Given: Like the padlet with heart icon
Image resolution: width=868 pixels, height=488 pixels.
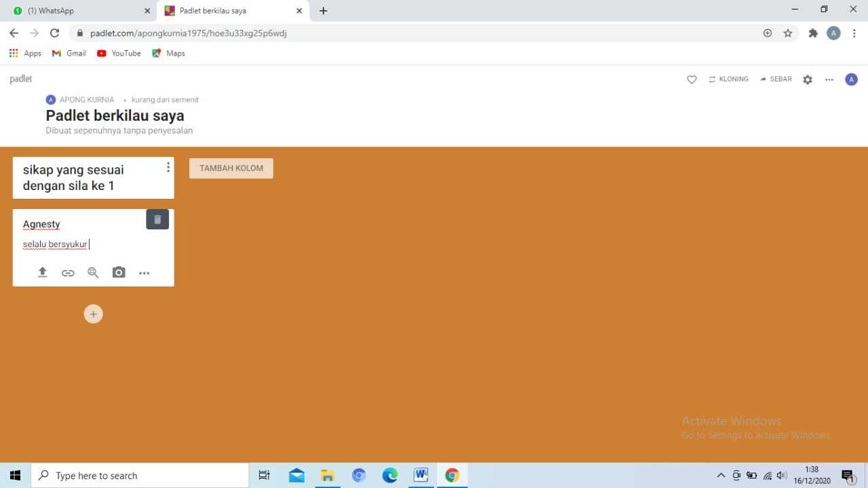Looking at the screenshot, I should [x=692, y=79].
